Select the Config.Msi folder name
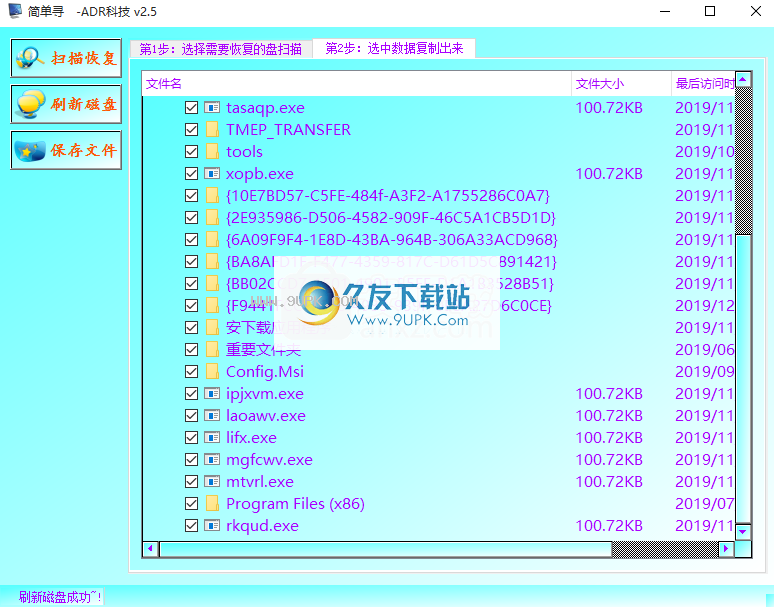Viewport: 774px width, 607px height. click(265, 372)
